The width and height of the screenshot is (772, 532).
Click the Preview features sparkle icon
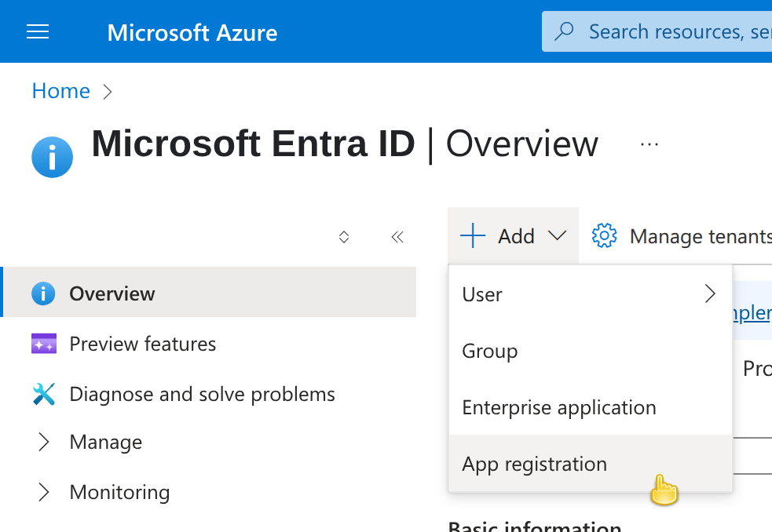point(44,344)
